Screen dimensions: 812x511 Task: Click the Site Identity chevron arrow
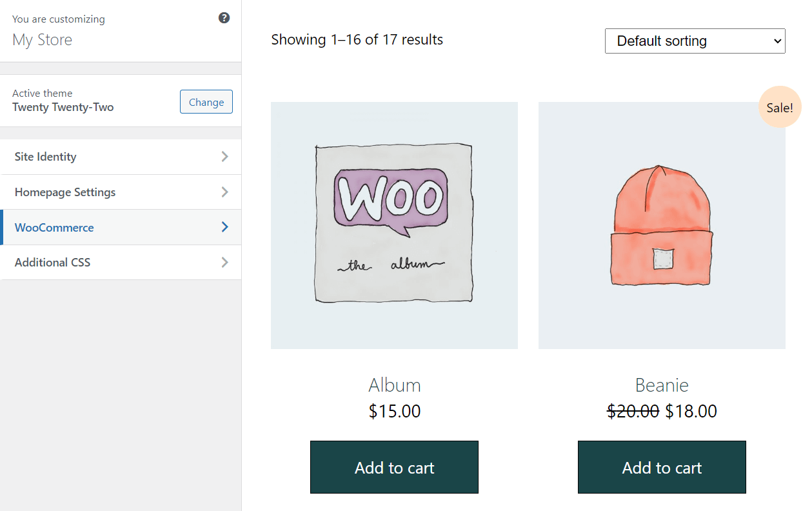coord(224,156)
